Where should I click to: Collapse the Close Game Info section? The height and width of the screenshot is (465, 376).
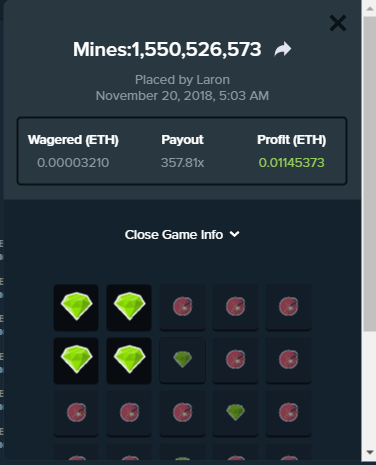pos(182,235)
